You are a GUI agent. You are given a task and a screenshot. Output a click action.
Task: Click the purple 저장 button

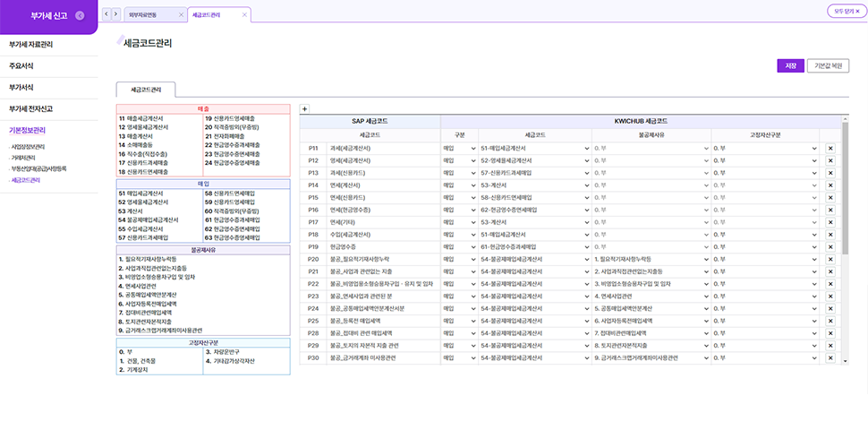click(x=790, y=65)
